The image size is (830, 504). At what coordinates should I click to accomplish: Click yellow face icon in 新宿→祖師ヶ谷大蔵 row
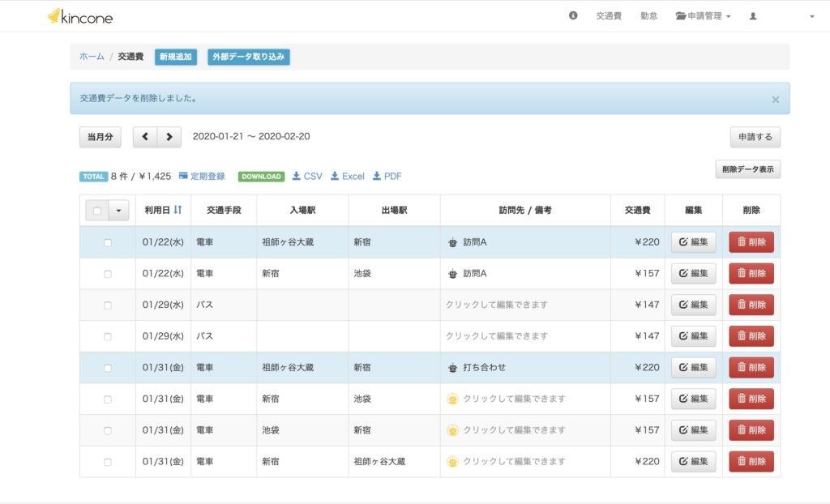pos(452,462)
